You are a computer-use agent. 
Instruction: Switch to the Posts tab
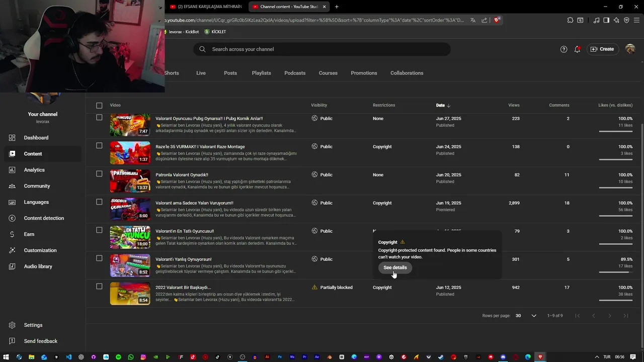[230, 73]
